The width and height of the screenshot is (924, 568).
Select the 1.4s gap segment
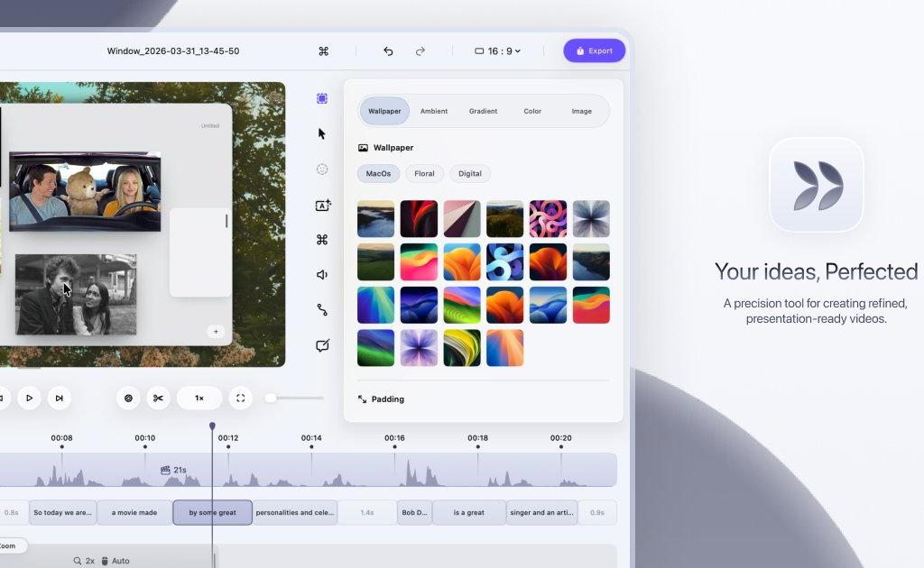tap(367, 513)
